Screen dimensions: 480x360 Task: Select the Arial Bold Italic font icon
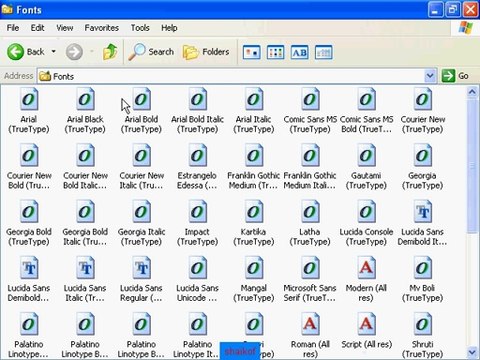(x=198, y=99)
